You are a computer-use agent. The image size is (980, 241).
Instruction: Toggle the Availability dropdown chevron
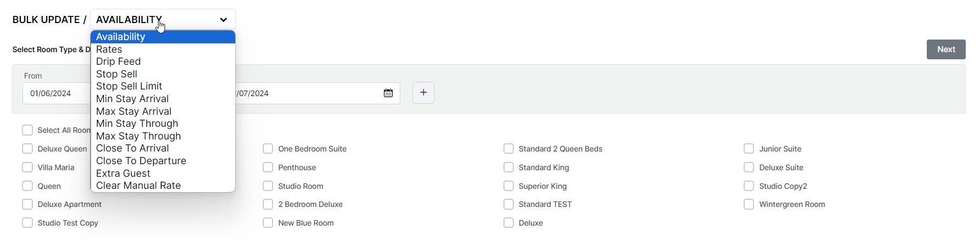pyautogui.click(x=223, y=20)
